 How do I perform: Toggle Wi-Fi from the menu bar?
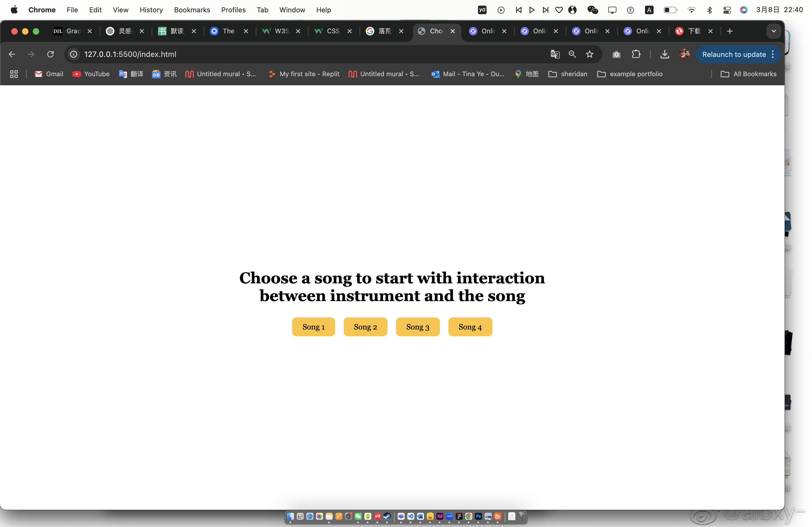(691, 10)
